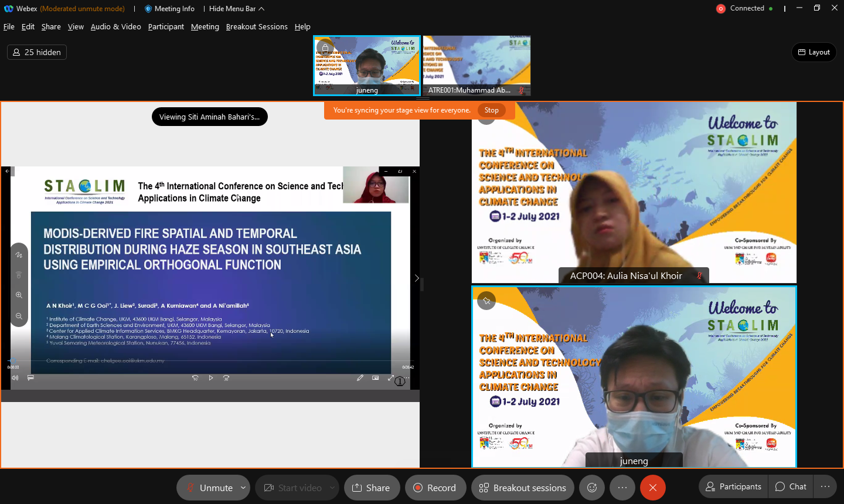Click the reactions smiley icon
This screenshot has height=504, width=844.
592,488
